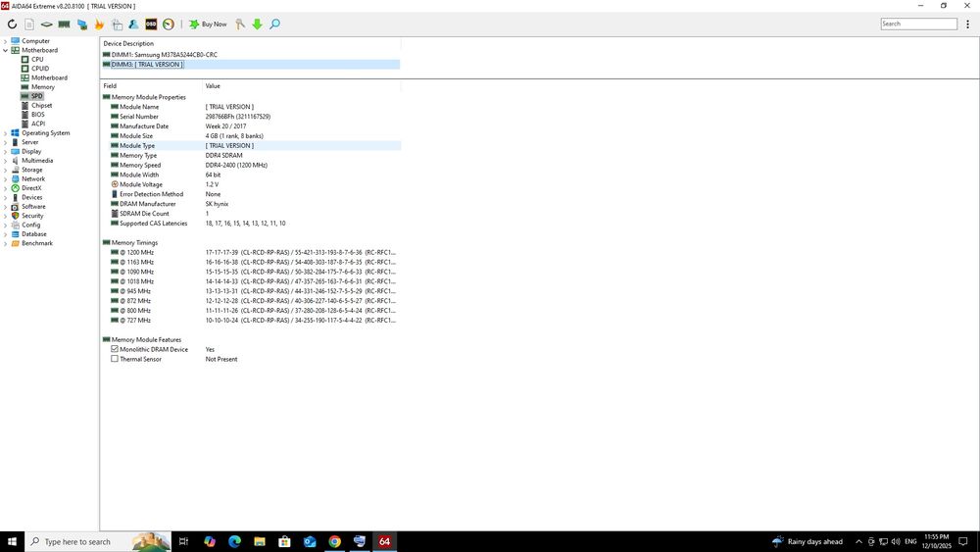Select Memory in the Motherboard tree
Viewport: 980px width, 552px height.
(x=42, y=87)
